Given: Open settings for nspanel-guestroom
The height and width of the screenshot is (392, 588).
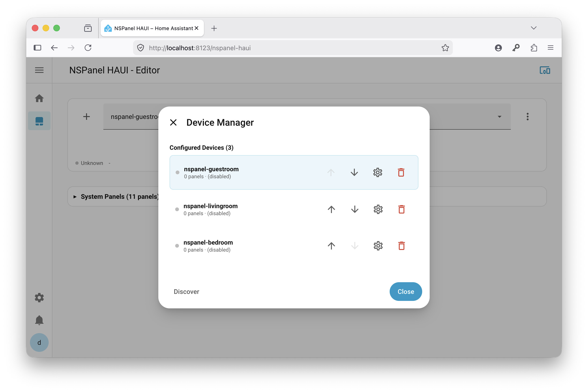Looking at the screenshot, I should click(x=377, y=172).
